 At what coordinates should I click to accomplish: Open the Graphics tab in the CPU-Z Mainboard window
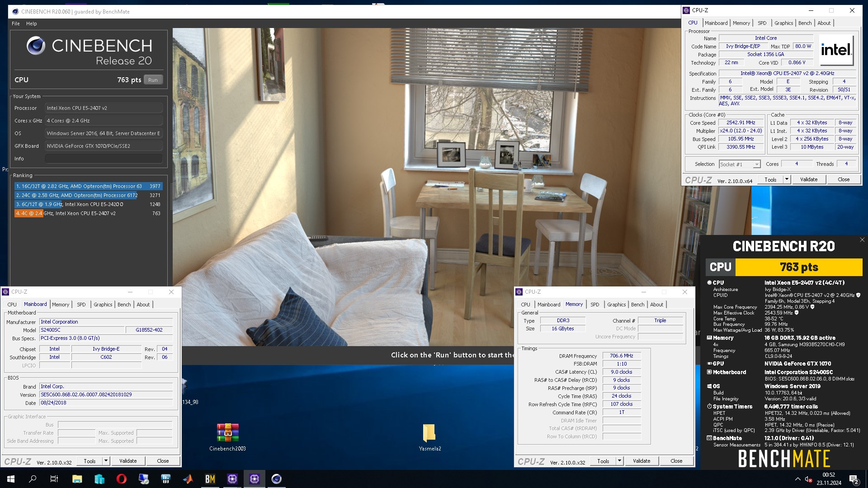click(103, 305)
